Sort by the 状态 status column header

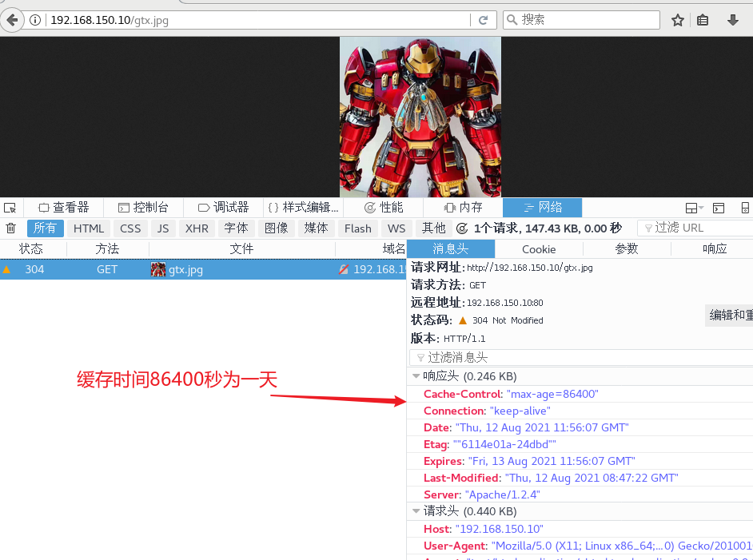[x=31, y=248]
